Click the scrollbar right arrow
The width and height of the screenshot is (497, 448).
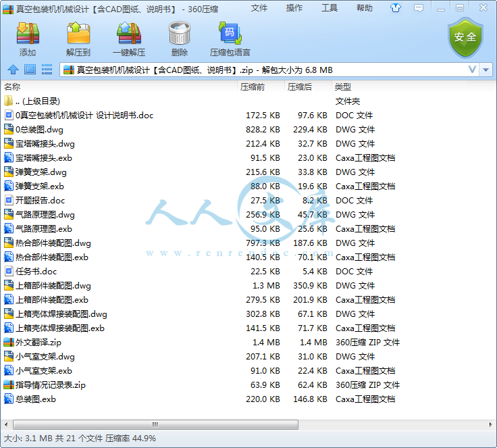pos(491,424)
